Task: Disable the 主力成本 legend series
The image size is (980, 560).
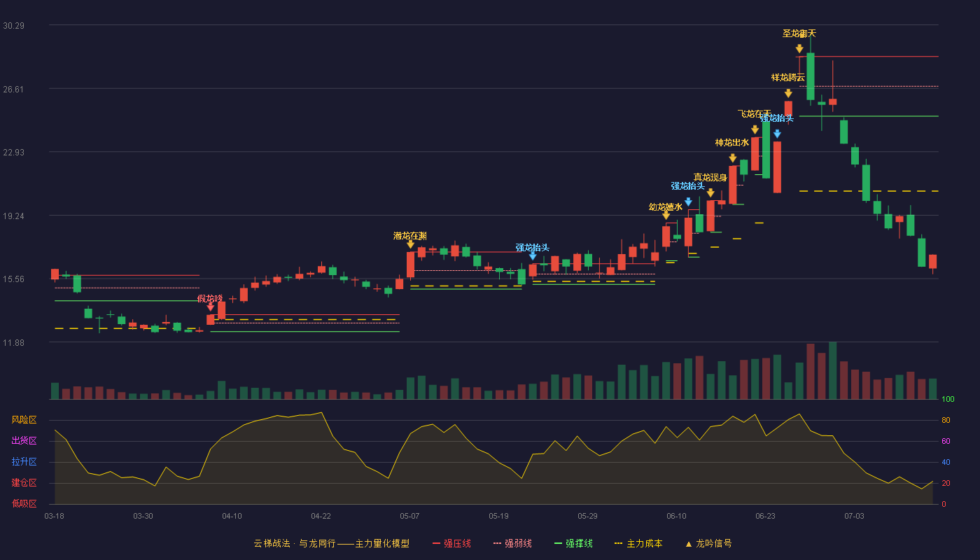Action: [638, 543]
